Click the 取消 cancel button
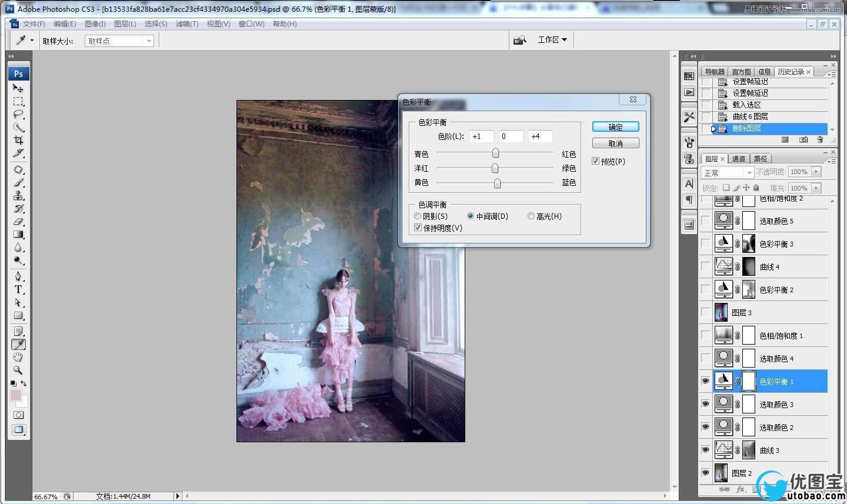 [615, 143]
